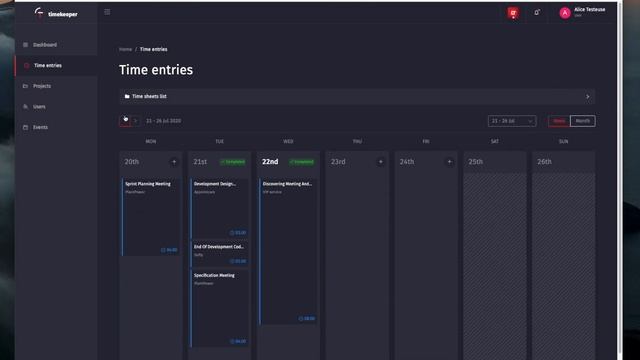Go to previous week arrow
The image size is (640, 360).
(125, 121)
